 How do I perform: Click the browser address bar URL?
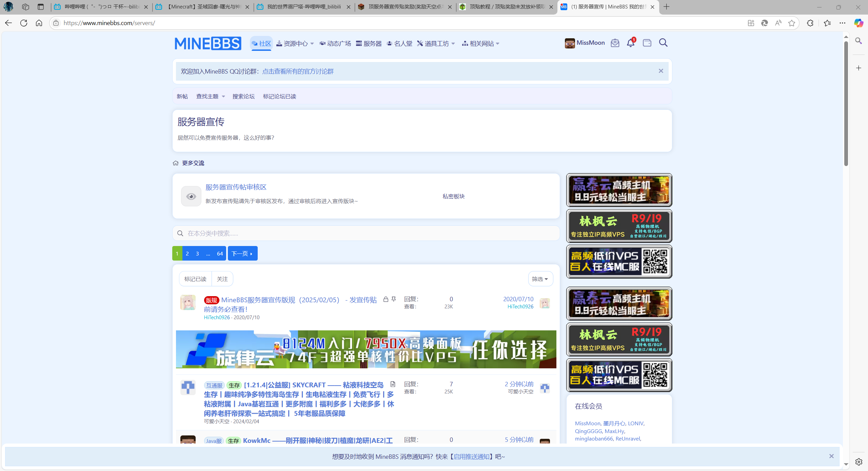[109, 23]
